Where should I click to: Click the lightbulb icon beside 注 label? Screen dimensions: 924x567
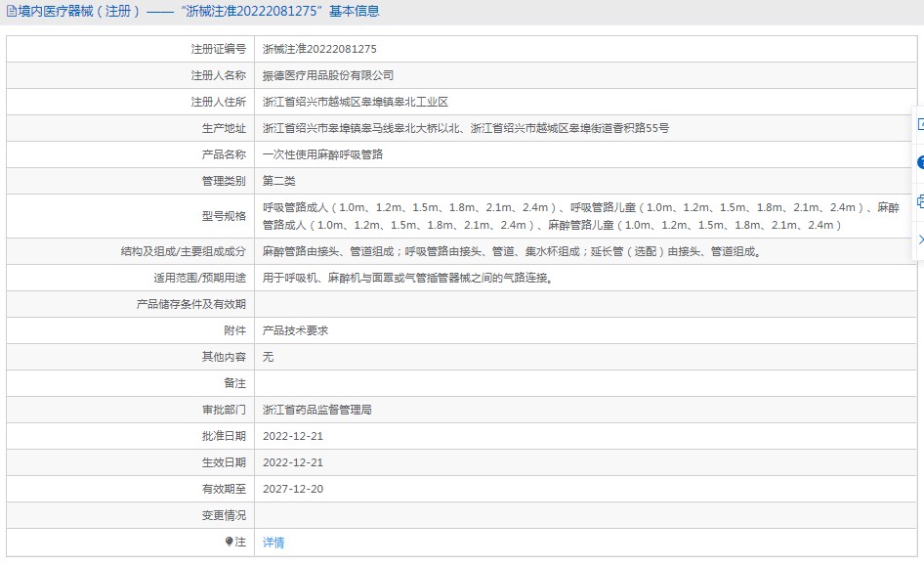click(x=230, y=542)
